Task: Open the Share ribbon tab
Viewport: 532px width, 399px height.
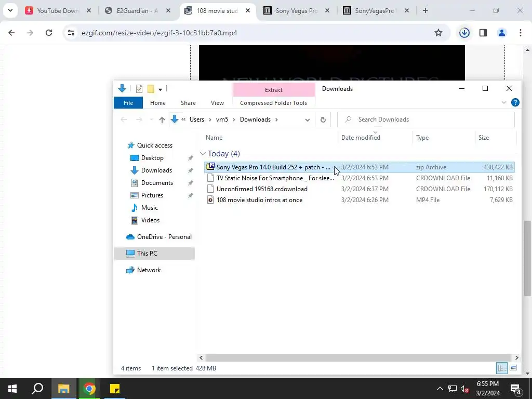Action: [x=188, y=103]
